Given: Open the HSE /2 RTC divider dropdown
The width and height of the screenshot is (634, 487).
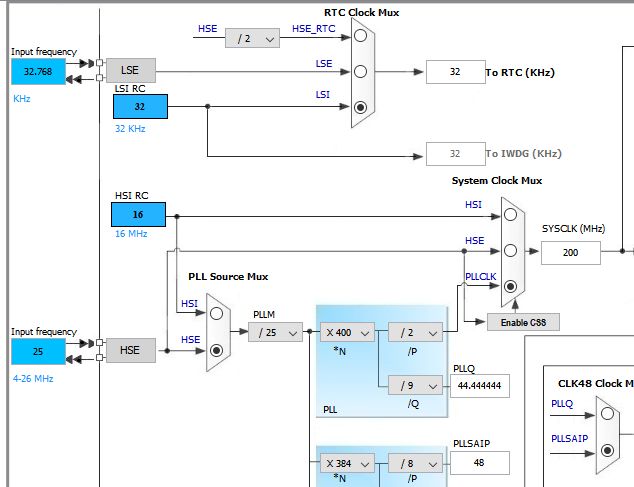Looking at the screenshot, I should coord(252,38).
